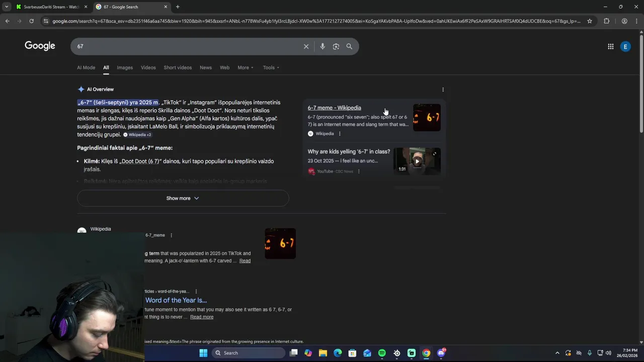Select the Web search tab

224,67
